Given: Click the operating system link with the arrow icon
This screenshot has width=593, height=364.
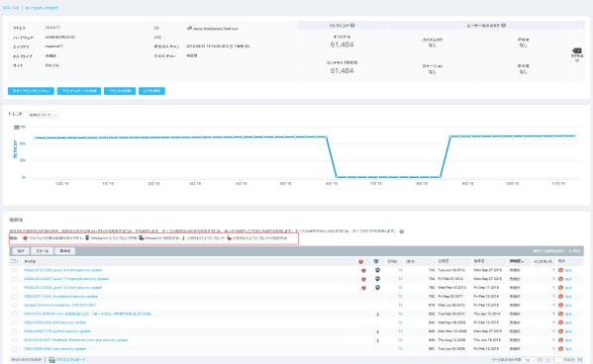Looking at the screenshot, I should click(212, 29).
